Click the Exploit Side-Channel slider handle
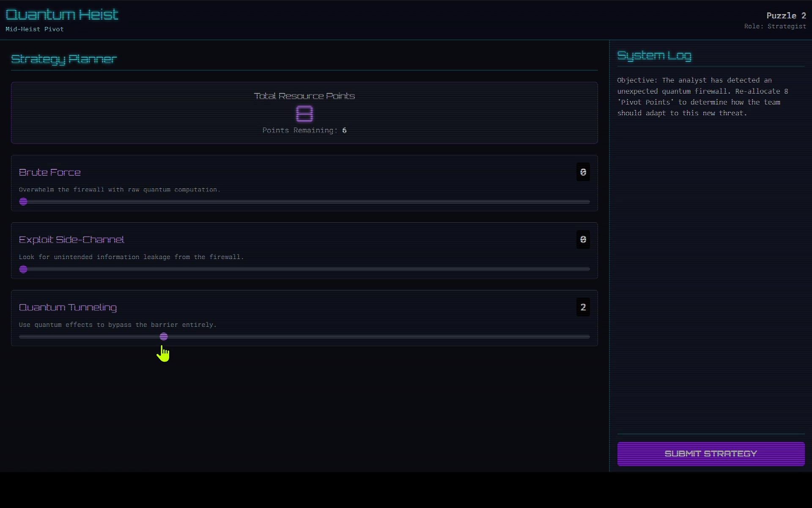812x508 pixels. click(x=23, y=269)
